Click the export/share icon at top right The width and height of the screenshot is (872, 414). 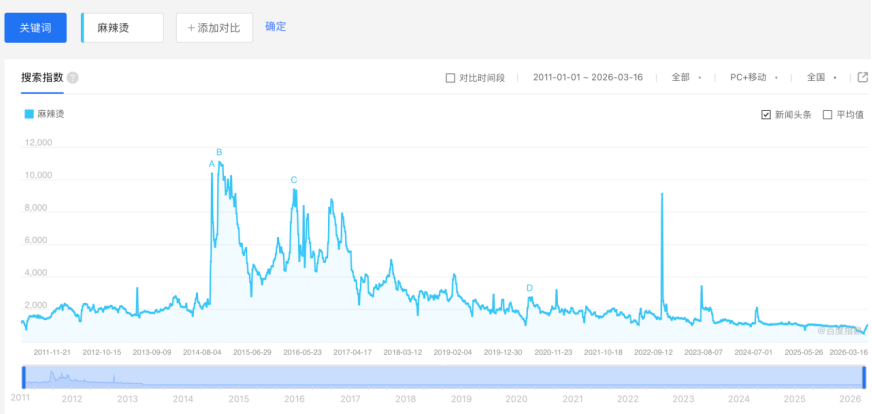click(x=863, y=77)
